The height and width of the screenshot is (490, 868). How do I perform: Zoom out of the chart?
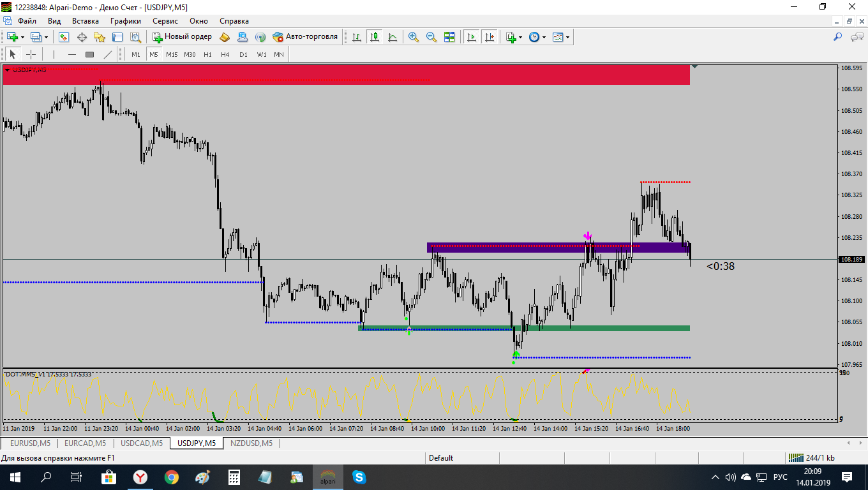pyautogui.click(x=431, y=37)
